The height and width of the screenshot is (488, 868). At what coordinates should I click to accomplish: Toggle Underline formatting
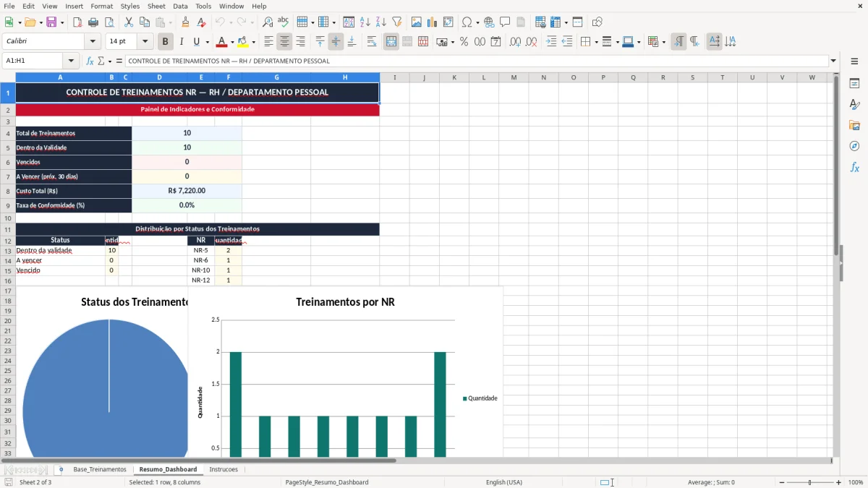tap(196, 42)
